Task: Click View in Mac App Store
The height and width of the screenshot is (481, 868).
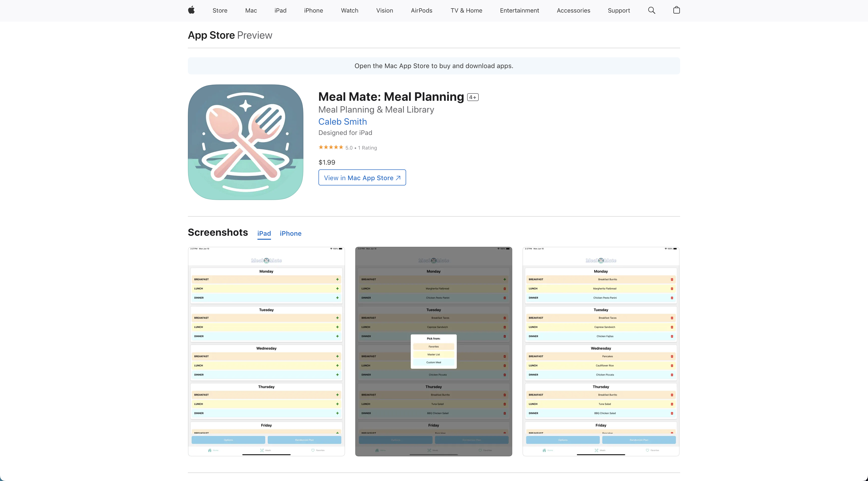Action: pyautogui.click(x=362, y=177)
